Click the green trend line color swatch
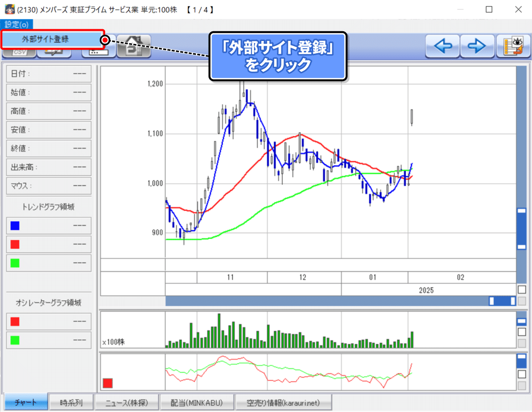The width and height of the screenshot is (532, 412). (x=15, y=263)
